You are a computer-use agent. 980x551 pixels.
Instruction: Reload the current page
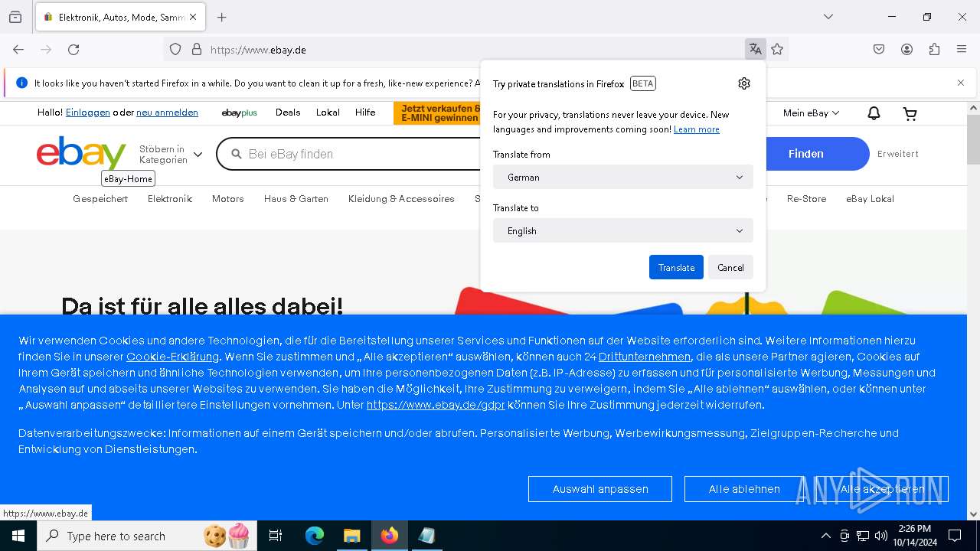pos(73,50)
